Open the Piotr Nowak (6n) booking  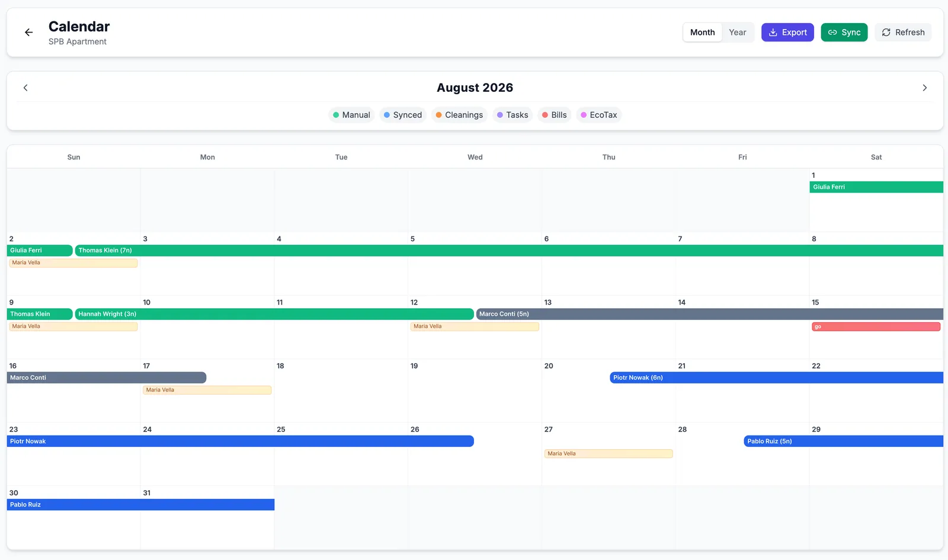(777, 377)
